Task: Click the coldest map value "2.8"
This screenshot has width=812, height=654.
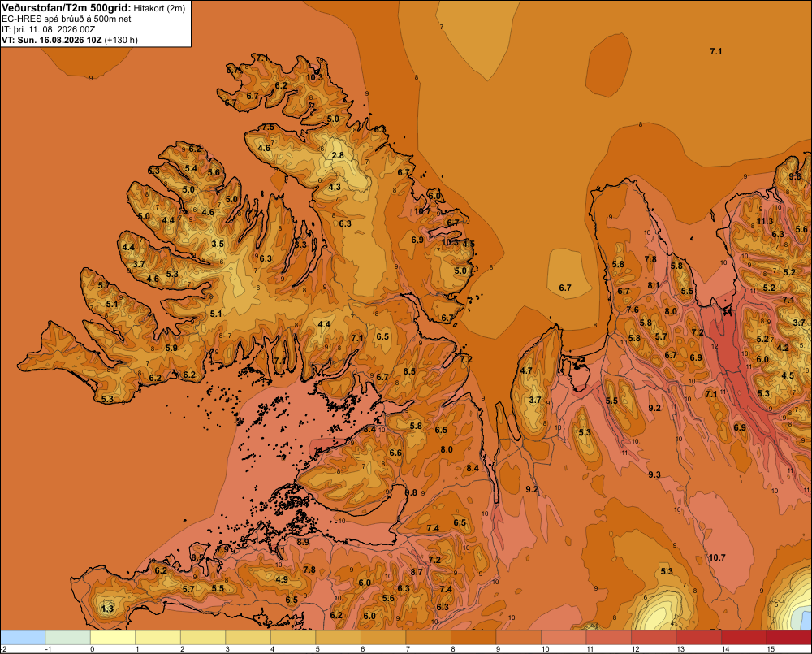Action: (338, 155)
